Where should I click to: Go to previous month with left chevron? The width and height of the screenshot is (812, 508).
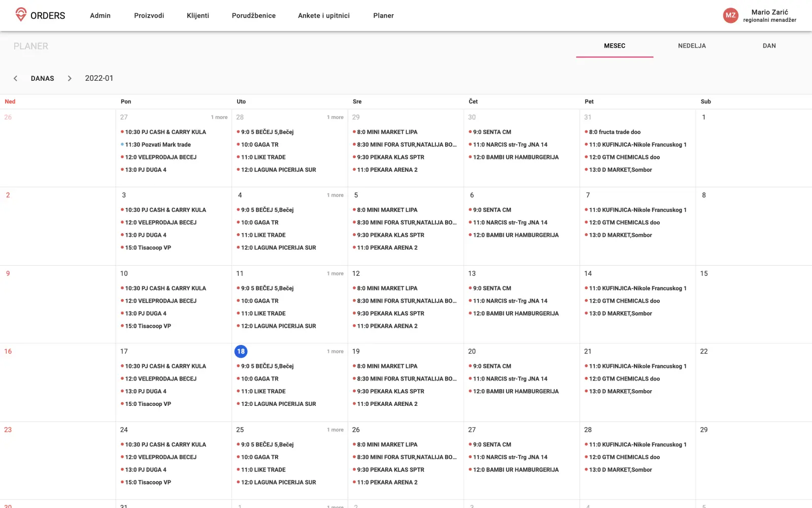[x=15, y=78]
